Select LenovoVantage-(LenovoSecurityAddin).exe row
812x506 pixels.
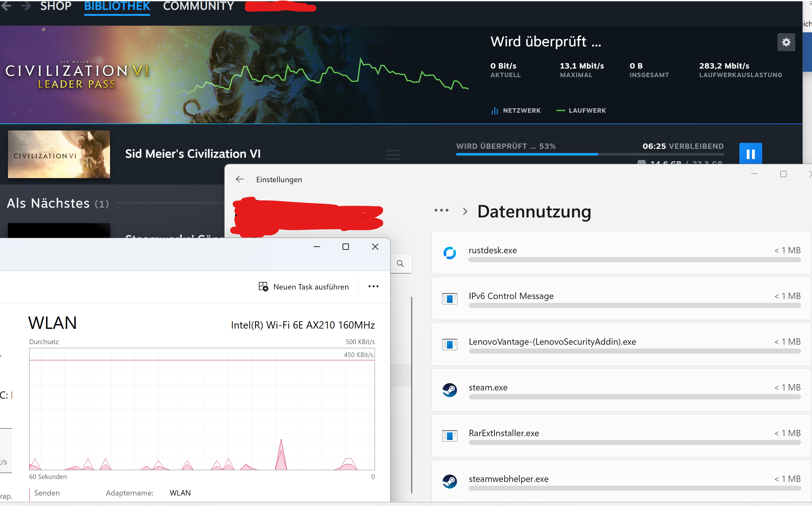622,344
